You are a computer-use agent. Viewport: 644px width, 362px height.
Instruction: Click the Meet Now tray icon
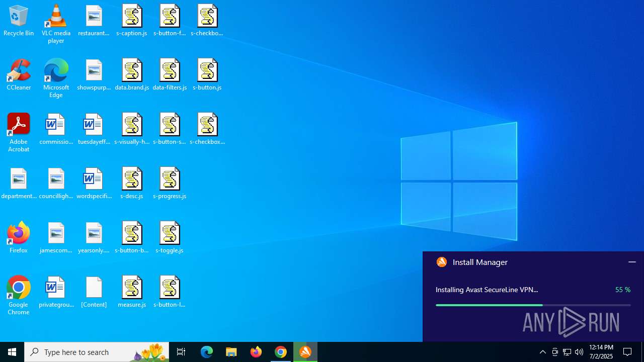pyautogui.click(x=555, y=352)
